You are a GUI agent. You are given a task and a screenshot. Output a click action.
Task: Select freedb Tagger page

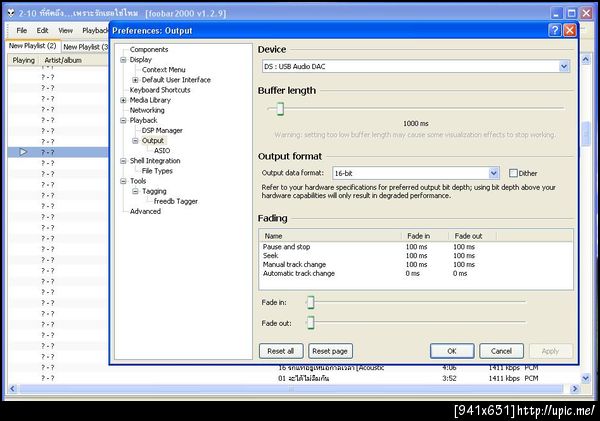click(176, 201)
